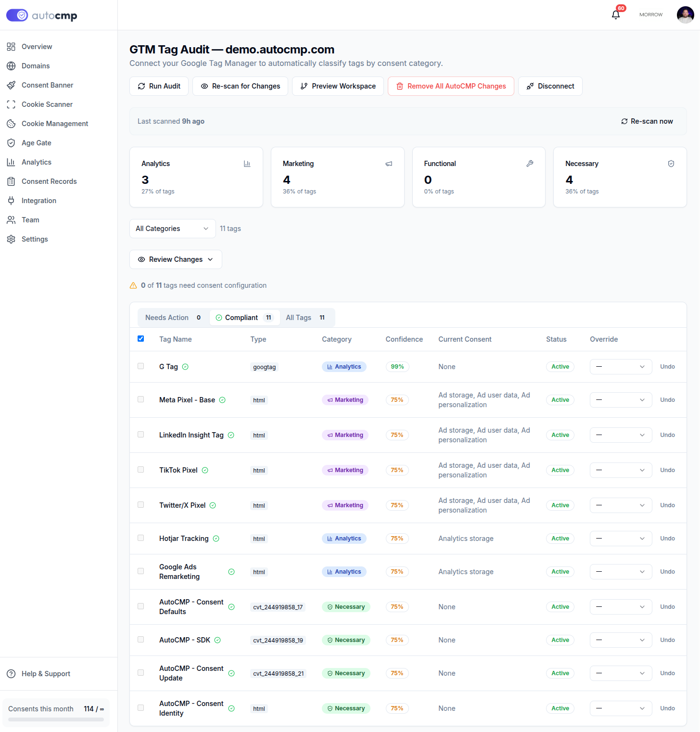700x732 pixels.
Task: Switch to the All Tags tab
Action: (305, 318)
